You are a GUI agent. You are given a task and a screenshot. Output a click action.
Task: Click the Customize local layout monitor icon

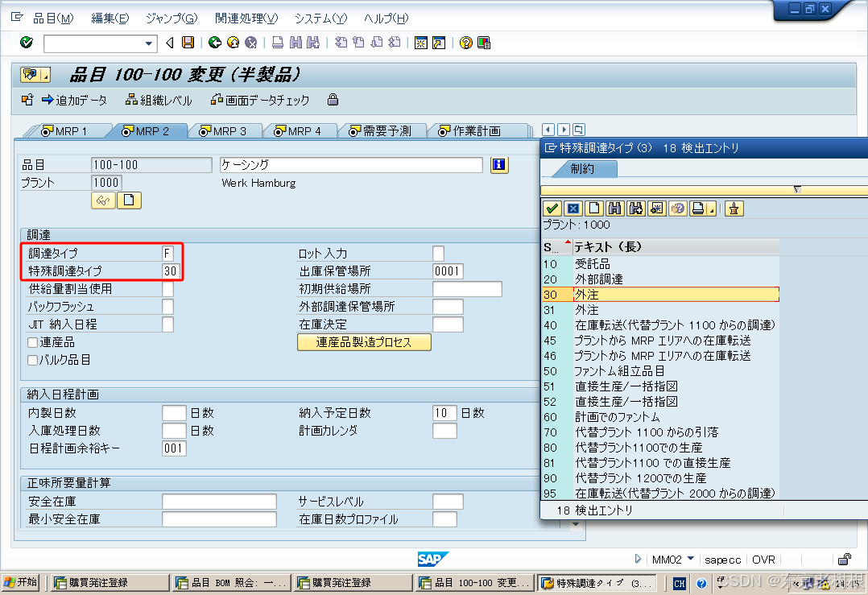(484, 43)
